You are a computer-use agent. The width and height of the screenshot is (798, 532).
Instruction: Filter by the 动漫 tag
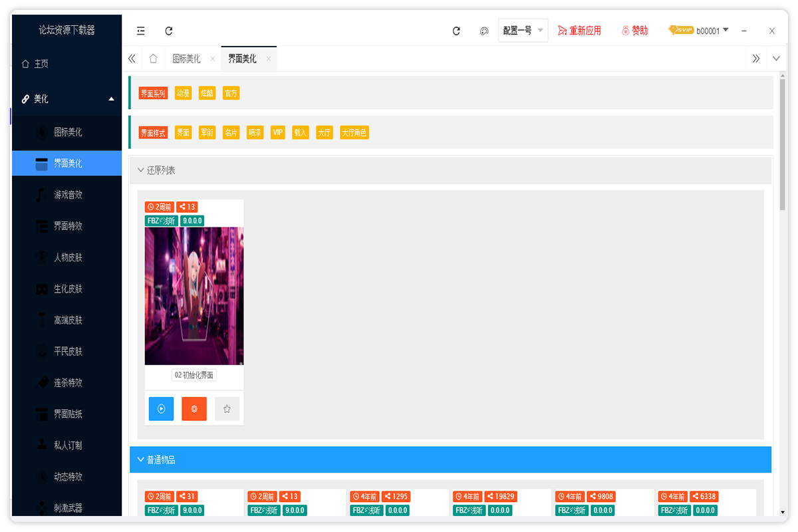click(183, 94)
